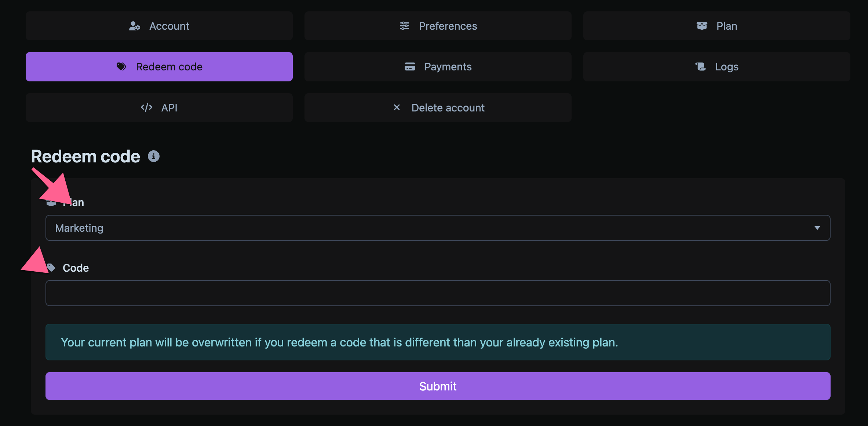Click the credit card icon for Payments
Image resolution: width=868 pixels, height=426 pixels.
click(x=410, y=67)
